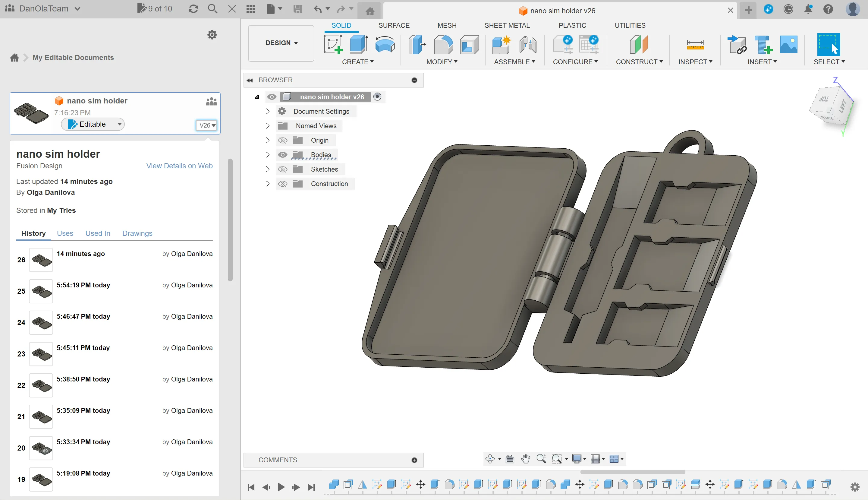Toggle visibility of nano sim holder v26 root
Image resolution: width=868 pixels, height=500 pixels.
coord(272,97)
